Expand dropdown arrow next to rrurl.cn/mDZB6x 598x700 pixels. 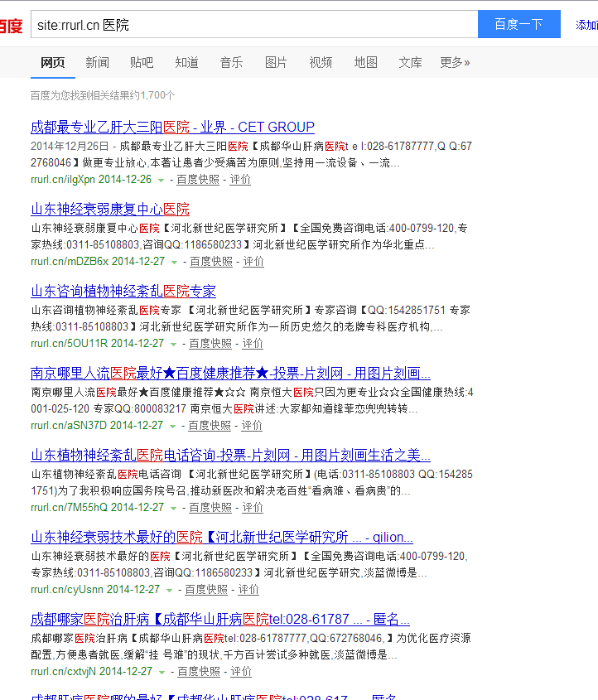175,263
